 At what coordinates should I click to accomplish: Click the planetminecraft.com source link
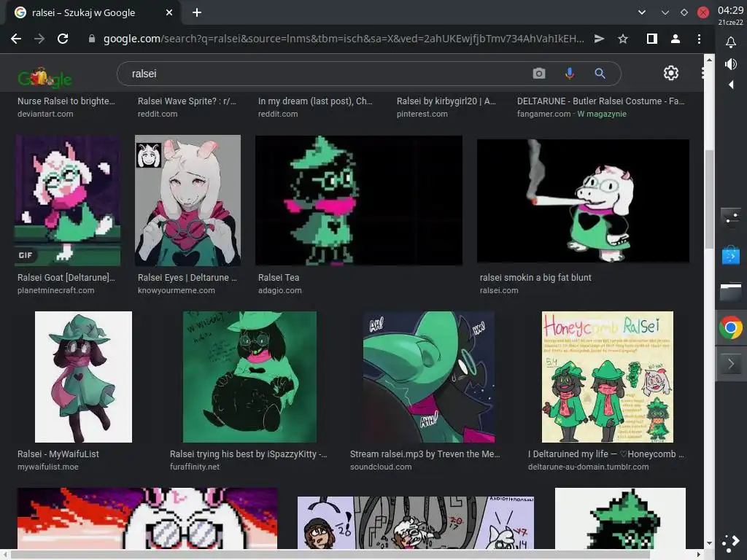[55, 290]
